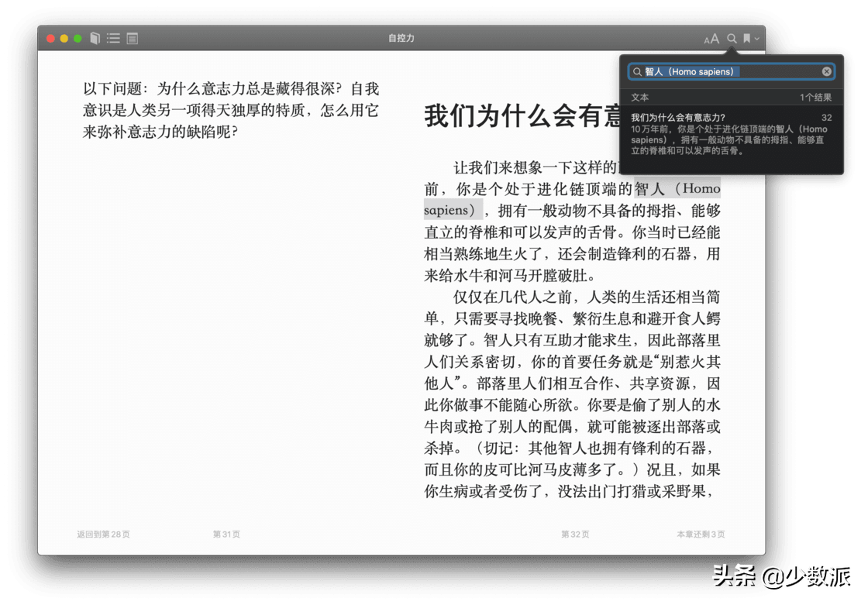Click the window title 自控力
The height and width of the screenshot is (605, 868).
pos(401,38)
